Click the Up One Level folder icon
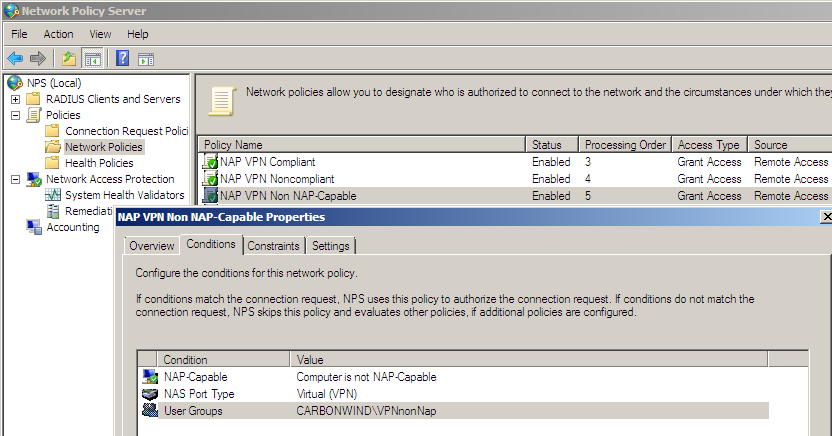The image size is (832, 436). point(69,58)
